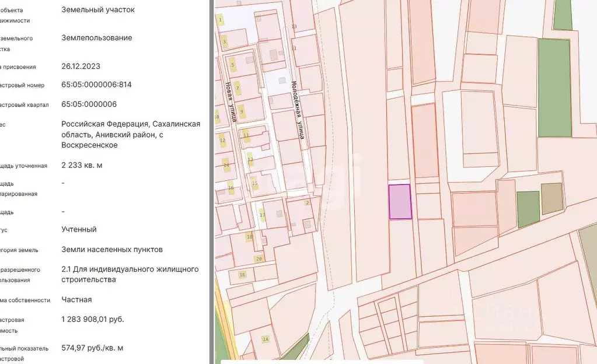Select parcel marker 11 along Новая улица

point(245,135)
